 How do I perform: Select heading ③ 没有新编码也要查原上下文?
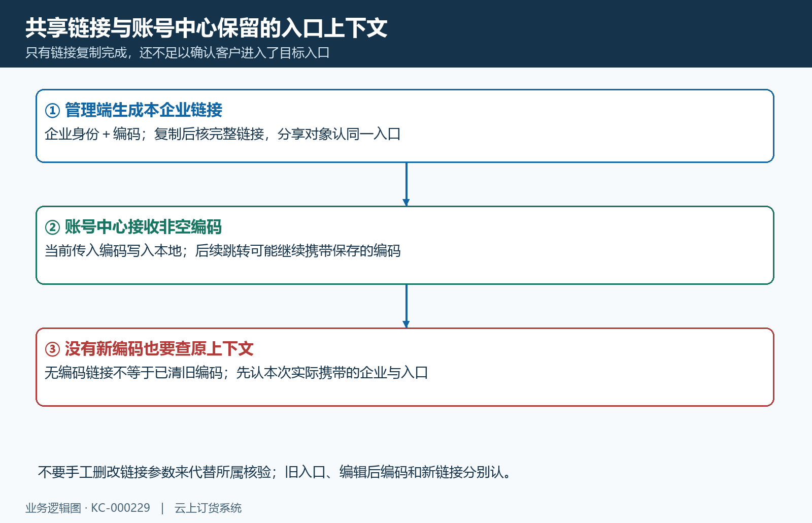pos(149,349)
